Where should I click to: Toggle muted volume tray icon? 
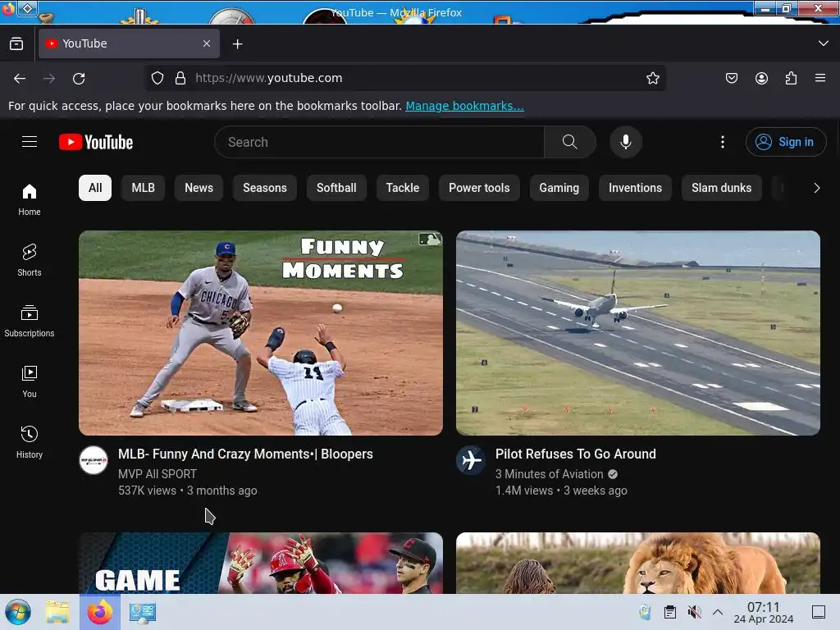coord(694,612)
